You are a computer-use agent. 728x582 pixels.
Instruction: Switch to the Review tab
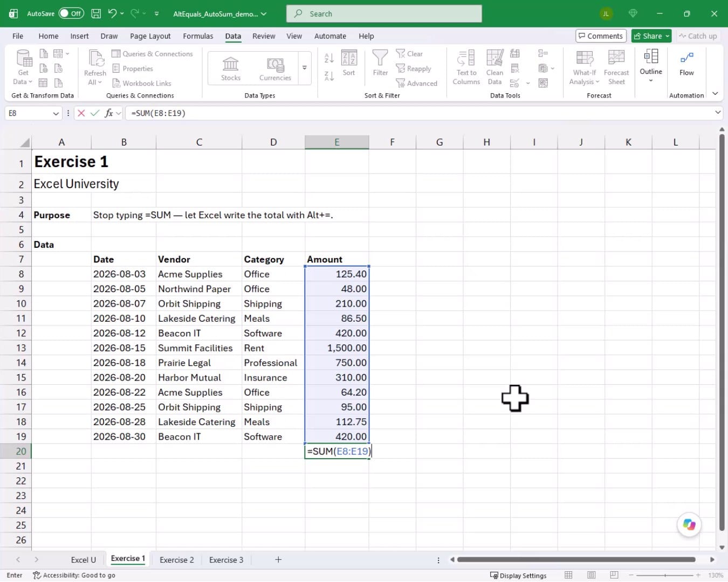pyautogui.click(x=264, y=36)
